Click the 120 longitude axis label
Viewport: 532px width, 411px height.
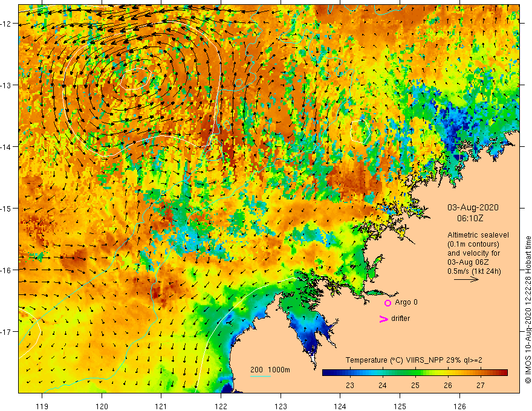tap(102, 406)
